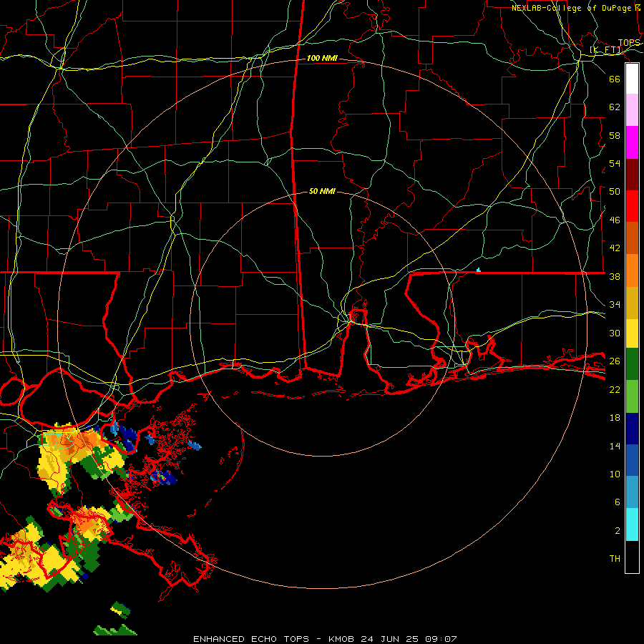Click the orange 42 legend color block
644x644 pixels.
[632, 270]
